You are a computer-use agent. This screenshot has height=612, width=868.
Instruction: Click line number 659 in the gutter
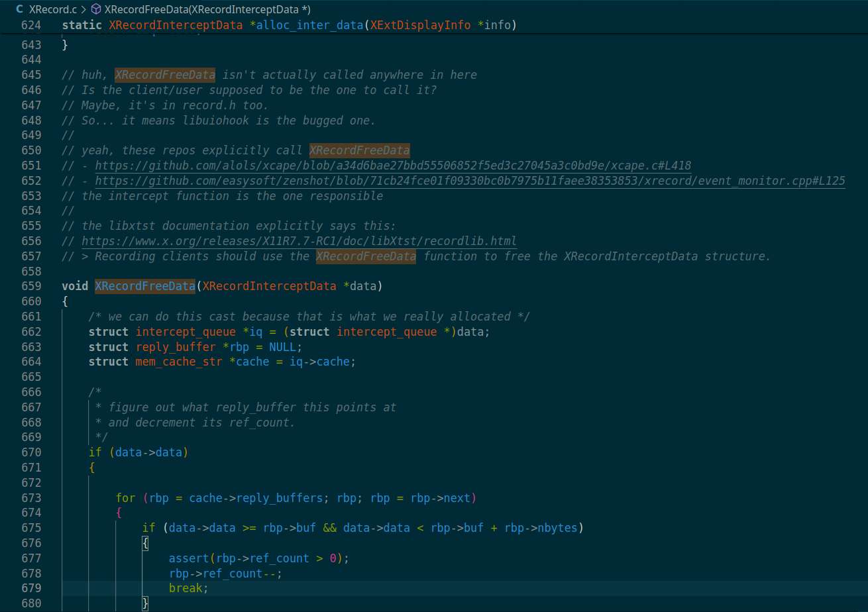point(30,286)
